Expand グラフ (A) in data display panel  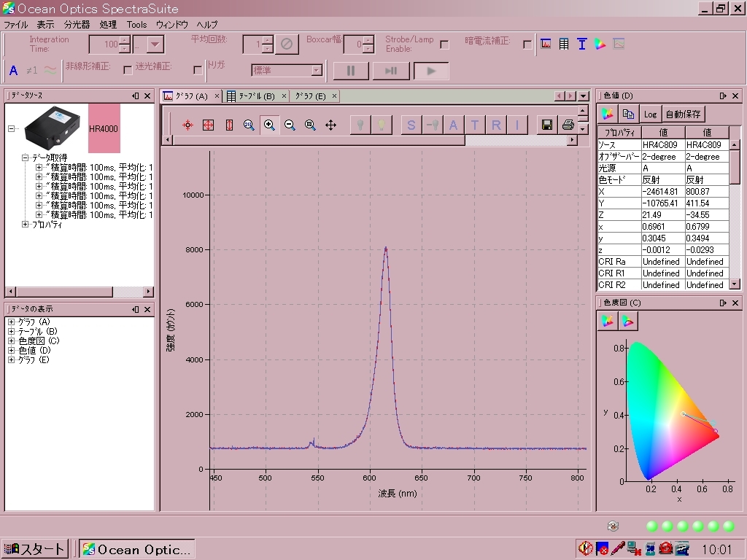click(x=12, y=322)
